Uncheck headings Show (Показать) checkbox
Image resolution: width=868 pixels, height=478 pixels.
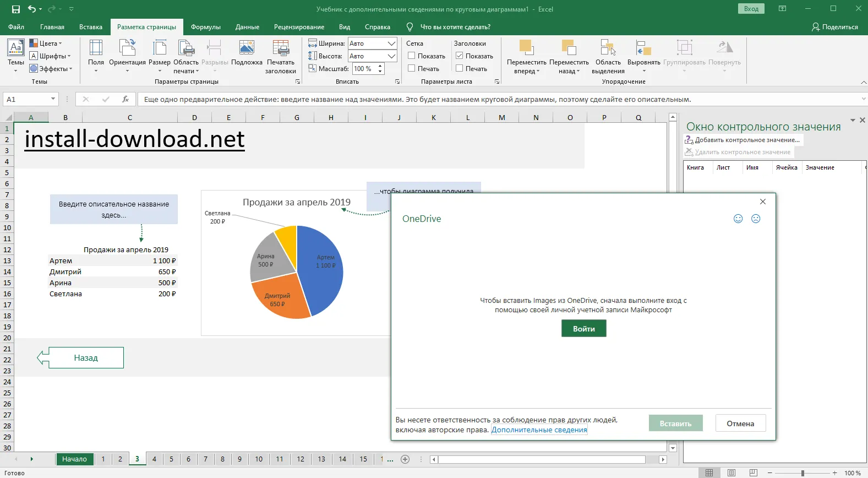[x=460, y=56]
